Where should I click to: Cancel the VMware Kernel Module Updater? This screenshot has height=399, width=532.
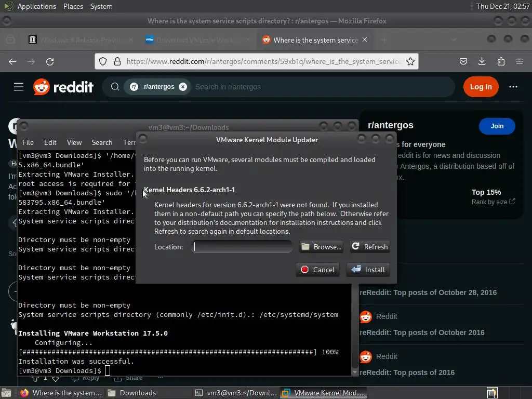point(317,270)
